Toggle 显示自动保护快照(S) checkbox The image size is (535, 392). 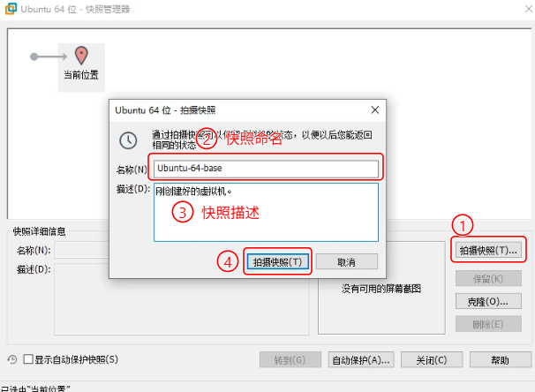point(28,359)
